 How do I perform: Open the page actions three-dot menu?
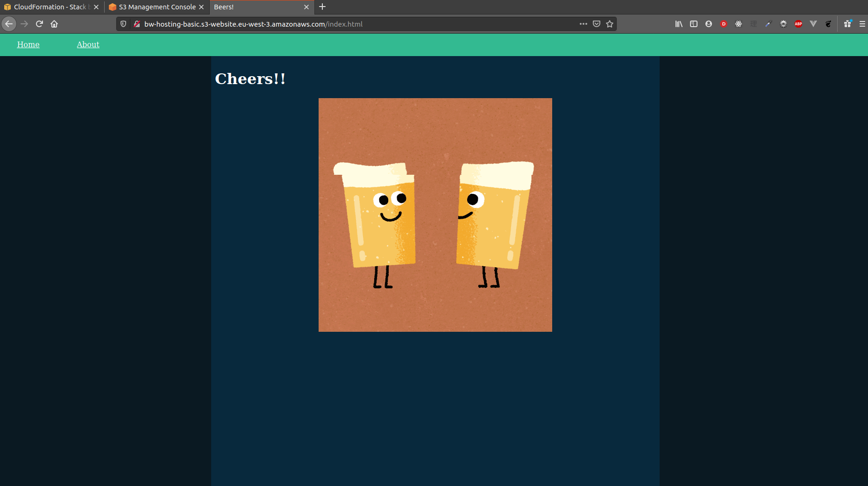[x=583, y=24]
